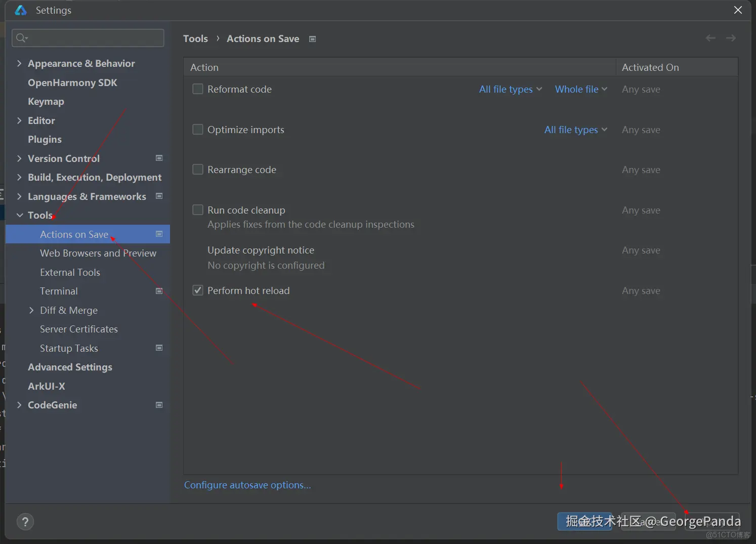The image size is (756, 544).
Task: Select Web Browsers and Preview
Action: 98,253
